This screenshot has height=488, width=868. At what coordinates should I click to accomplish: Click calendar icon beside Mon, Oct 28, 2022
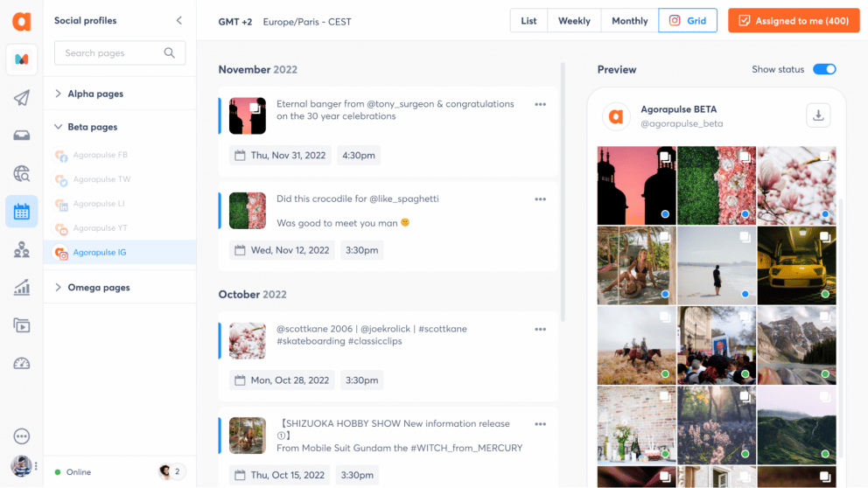[x=240, y=380]
